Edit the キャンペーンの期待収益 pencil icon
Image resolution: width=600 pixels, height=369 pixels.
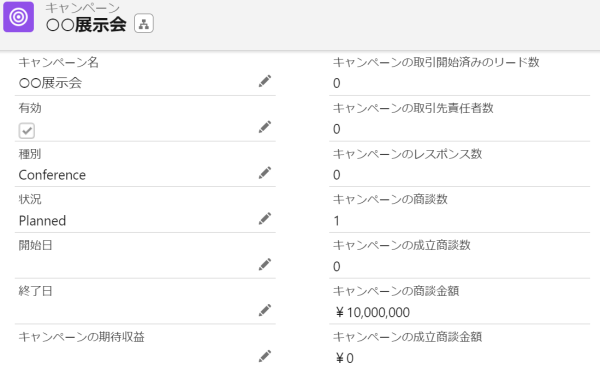pyautogui.click(x=265, y=356)
